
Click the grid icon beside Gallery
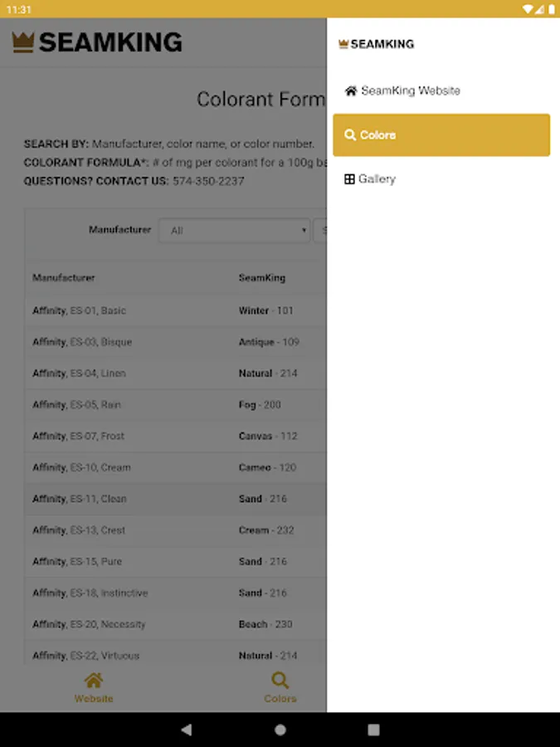tap(350, 179)
